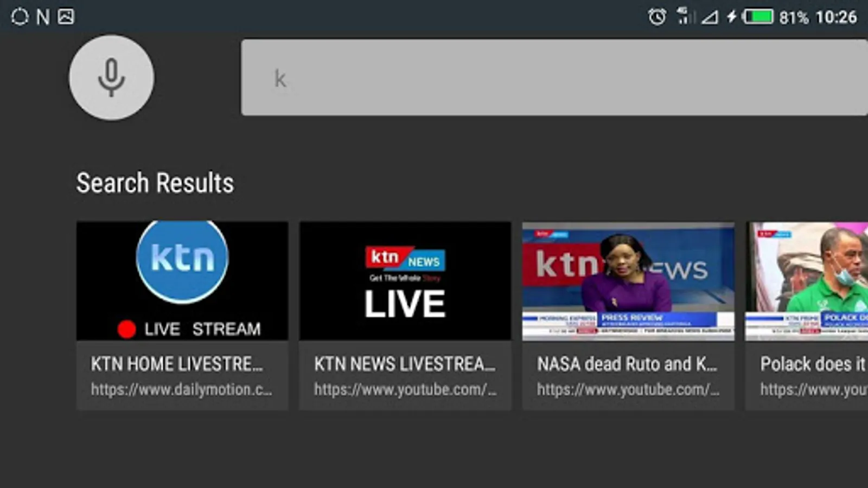Click the dailymotion URL under KTN Home
868x488 pixels.
pyautogui.click(x=182, y=389)
